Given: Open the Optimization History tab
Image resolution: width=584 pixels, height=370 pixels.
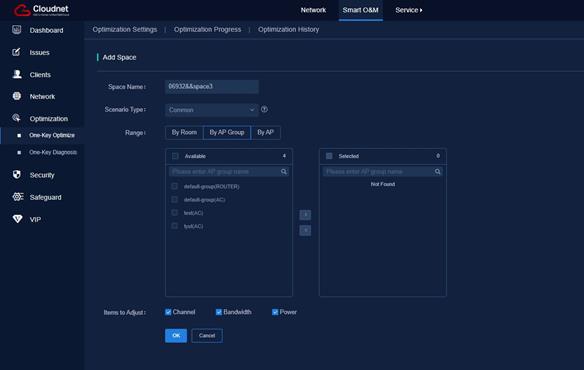Looking at the screenshot, I should 289,29.
